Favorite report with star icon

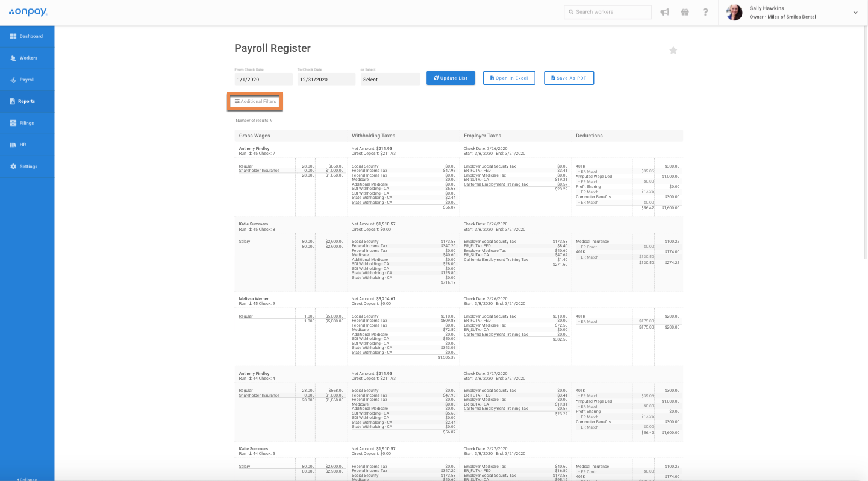point(673,51)
